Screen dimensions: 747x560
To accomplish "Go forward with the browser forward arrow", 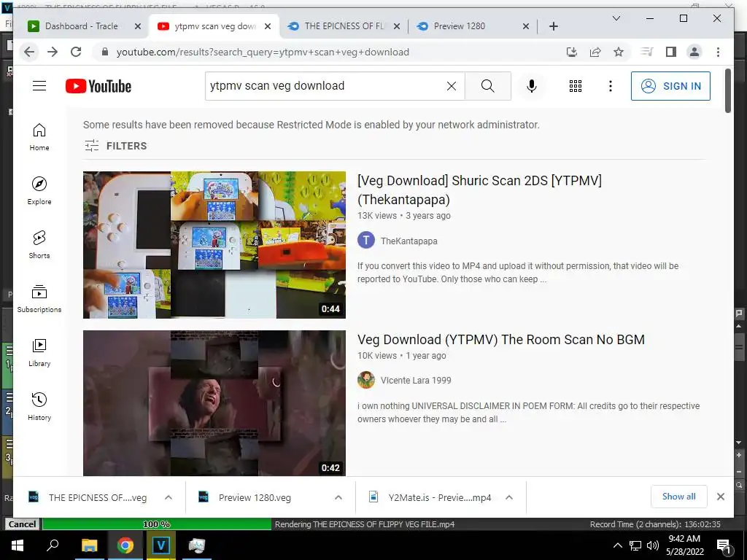I will click(53, 52).
